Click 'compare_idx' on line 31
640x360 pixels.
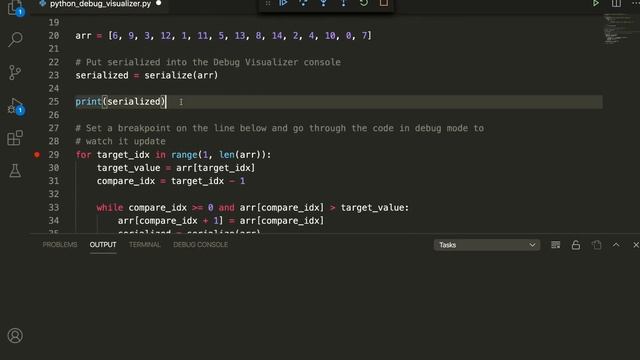[126, 181]
